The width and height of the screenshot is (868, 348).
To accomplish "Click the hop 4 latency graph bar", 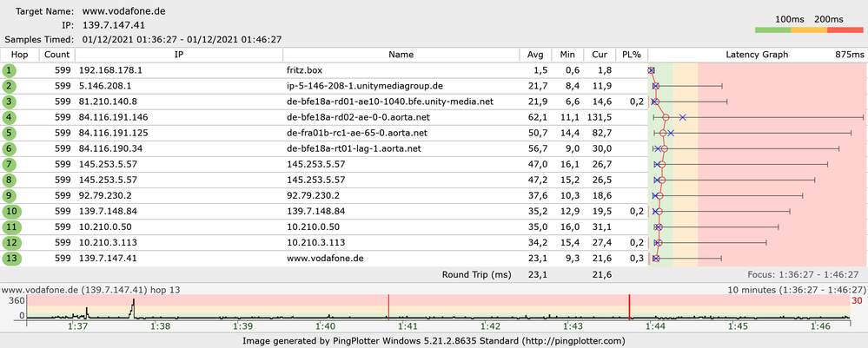I will click(x=759, y=117).
